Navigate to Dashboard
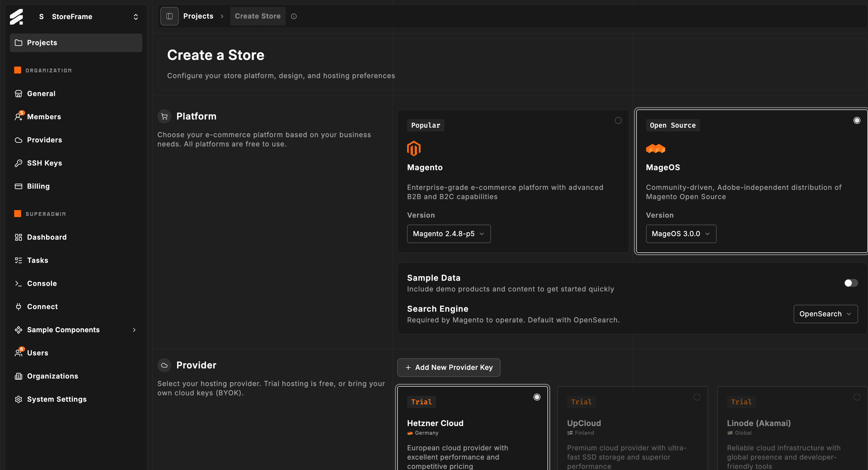Viewport: 868px width, 470px height. 76,237
